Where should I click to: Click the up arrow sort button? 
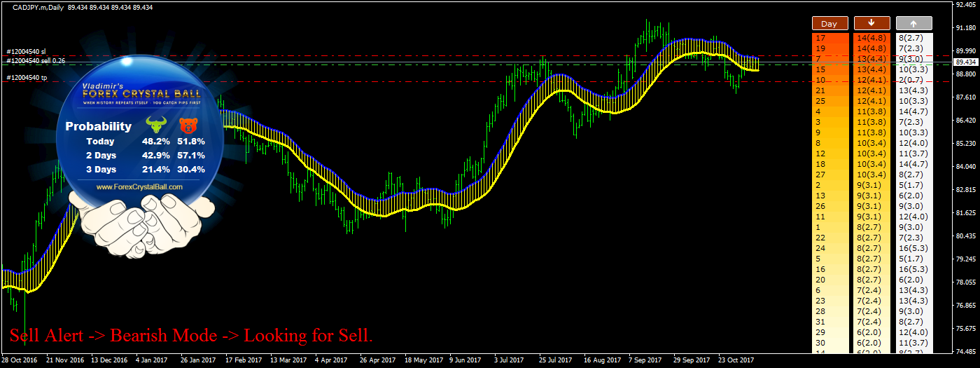(913, 23)
